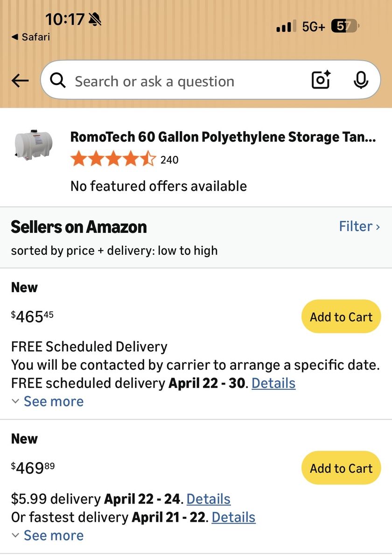The height and width of the screenshot is (560, 392).
Task: Add the $465.45 offer to cart
Action: tap(341, 317)
